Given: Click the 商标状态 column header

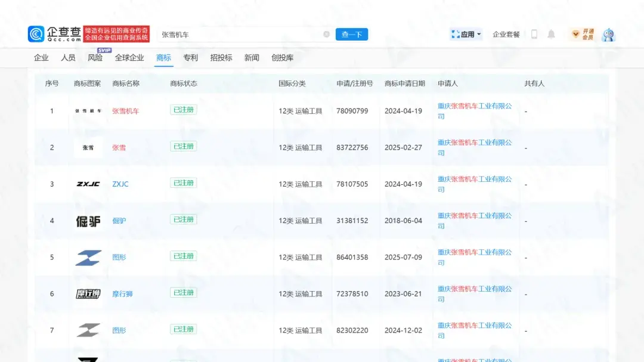Looking at the screenshot, I should point(184,83).
